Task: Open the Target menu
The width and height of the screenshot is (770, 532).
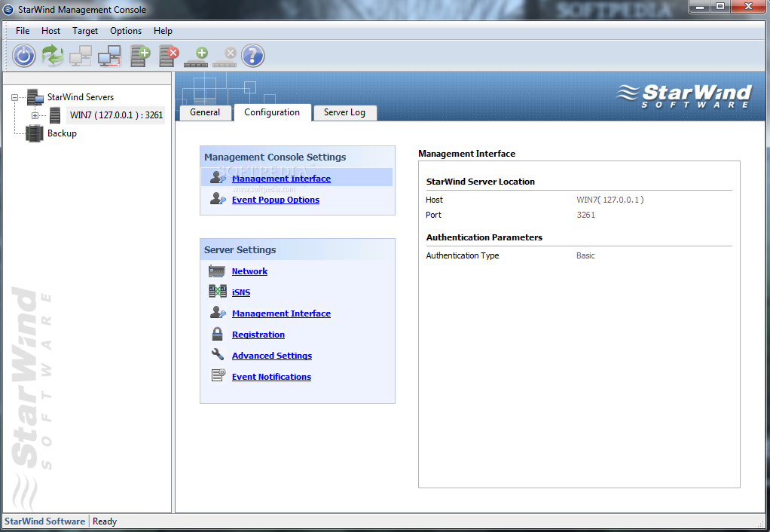Action: click(x=85, y=31)
